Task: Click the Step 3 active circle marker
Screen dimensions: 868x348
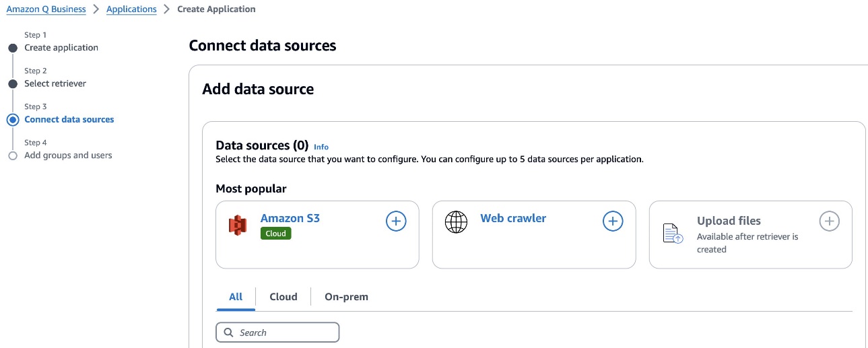Action: tap(12, 120)
